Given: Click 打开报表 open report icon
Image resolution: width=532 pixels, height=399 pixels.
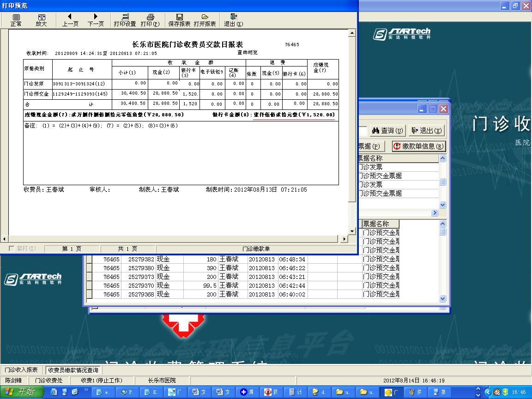Looking at the screenshot, I should (205, 20).
